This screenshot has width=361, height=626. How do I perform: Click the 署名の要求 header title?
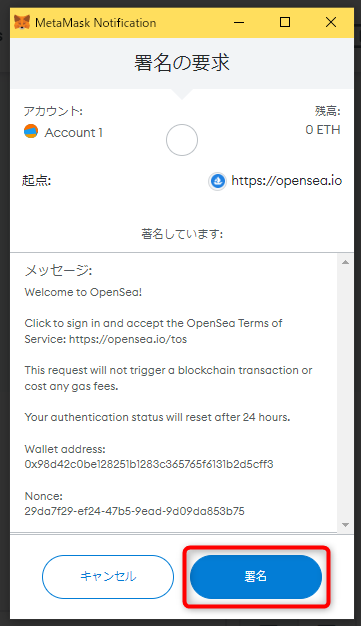coord(182,63)
